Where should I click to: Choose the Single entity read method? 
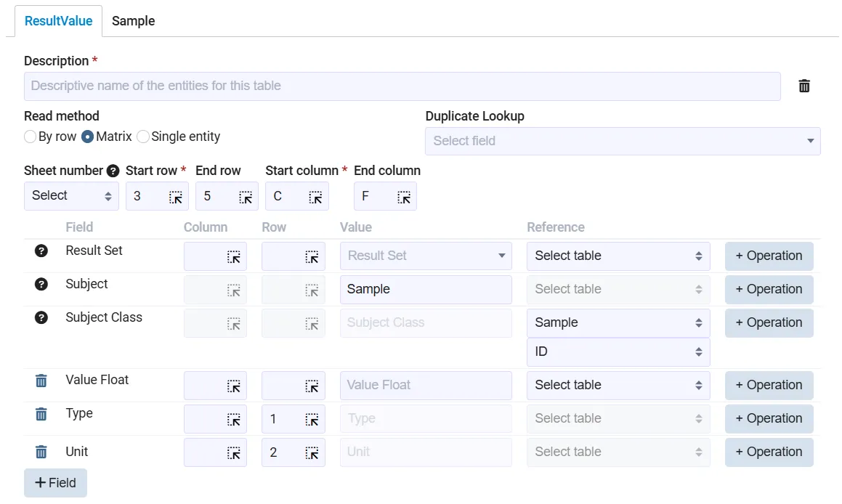coord(143,137)
